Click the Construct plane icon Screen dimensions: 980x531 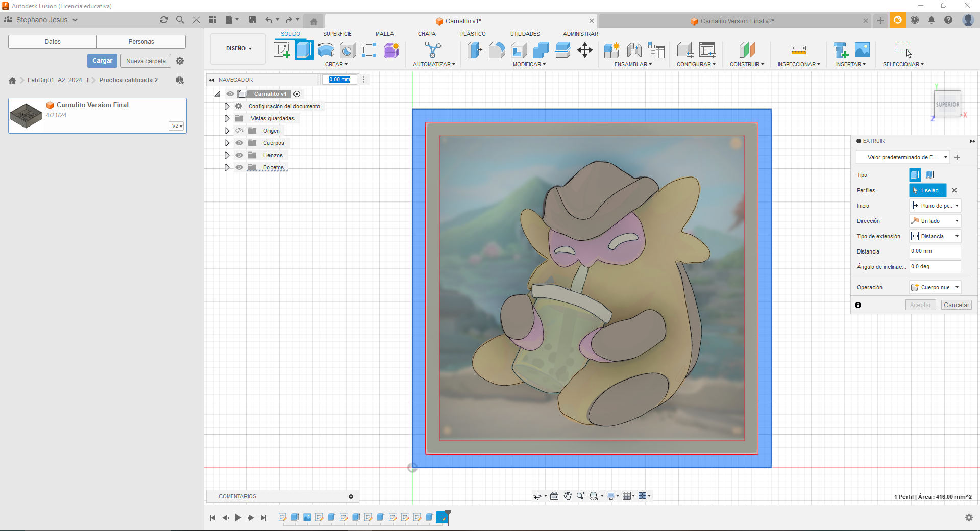point(747,50)
